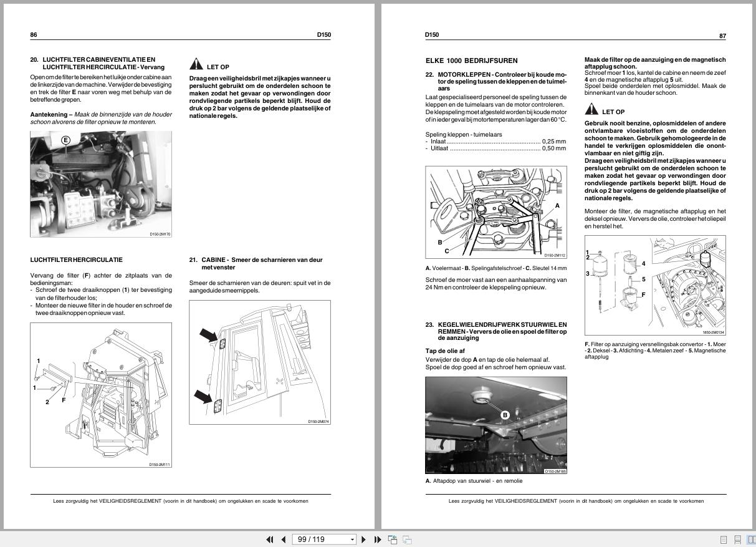Viewport: 756px width, 547px height.
Task: Open the page number dropdown arrow
Action: [x=352, y=540]
